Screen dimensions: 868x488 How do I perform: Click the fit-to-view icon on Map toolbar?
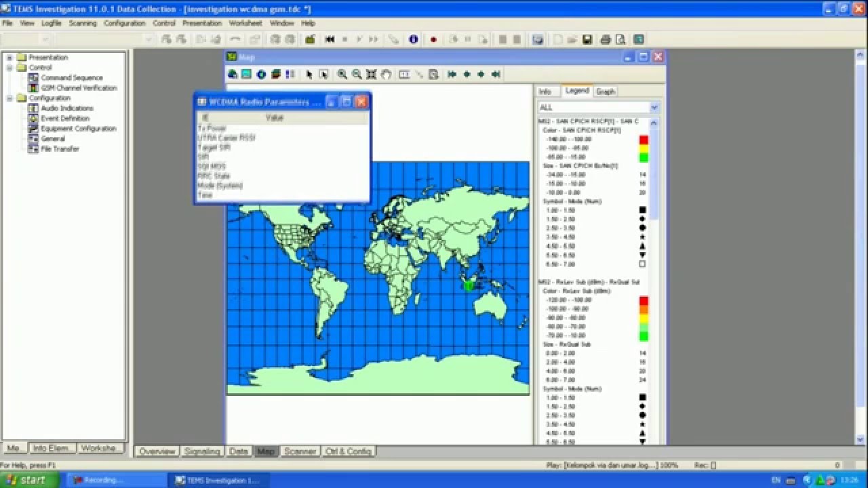(x=372, y=75)
